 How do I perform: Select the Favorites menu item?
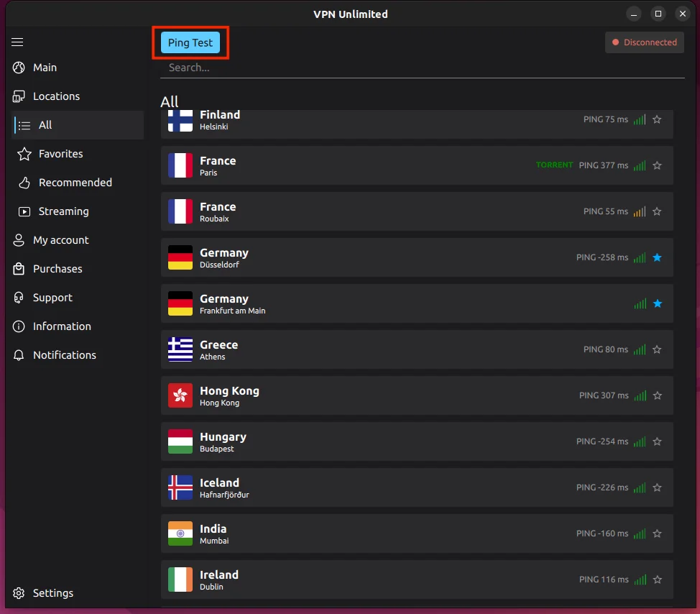[60, 154]
